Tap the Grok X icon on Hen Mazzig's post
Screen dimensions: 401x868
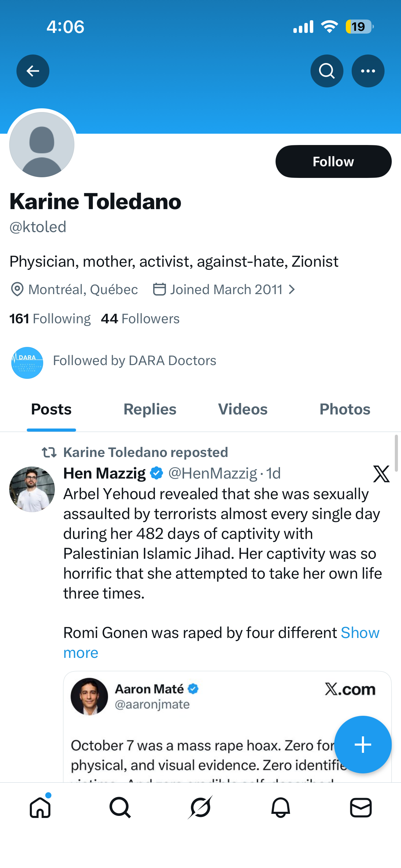[x=381, y=474]
